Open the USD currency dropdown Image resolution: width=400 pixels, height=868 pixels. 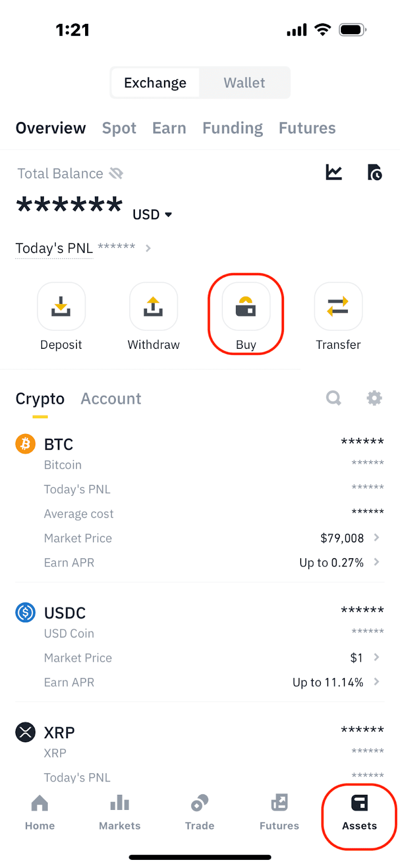[152, 215]
